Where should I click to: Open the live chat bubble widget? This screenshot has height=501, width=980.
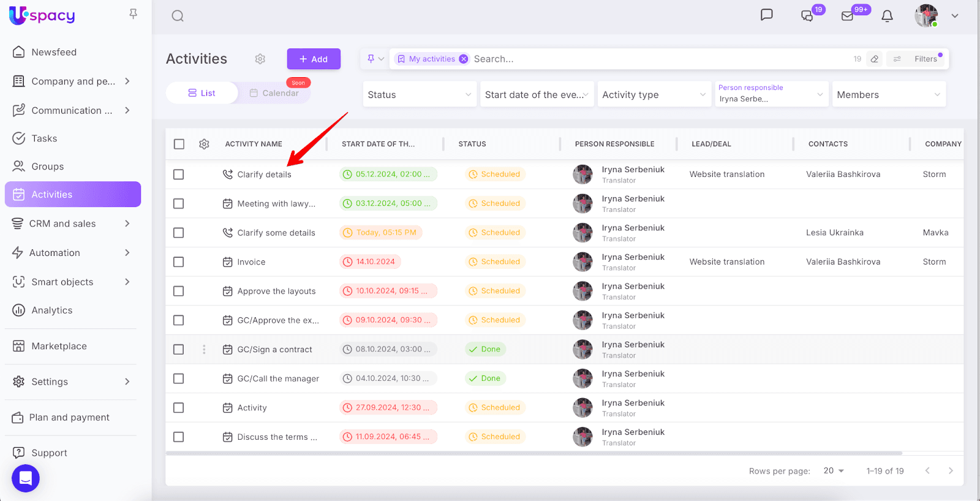point(26,478)
